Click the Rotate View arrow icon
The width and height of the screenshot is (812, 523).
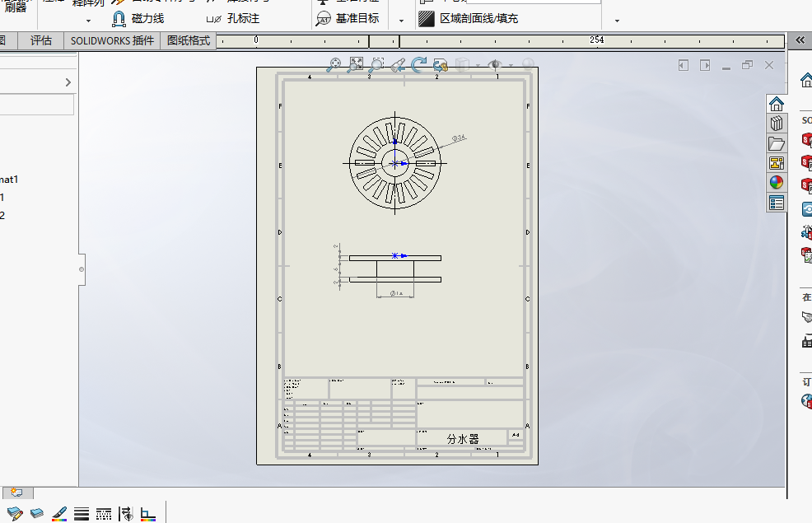coord(419,64)
